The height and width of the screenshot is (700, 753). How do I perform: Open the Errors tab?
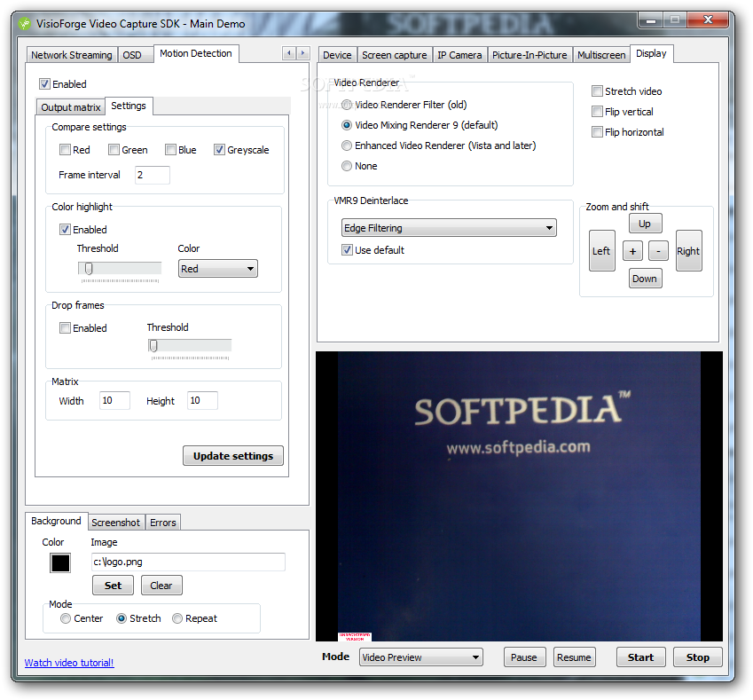pos(163,523)
